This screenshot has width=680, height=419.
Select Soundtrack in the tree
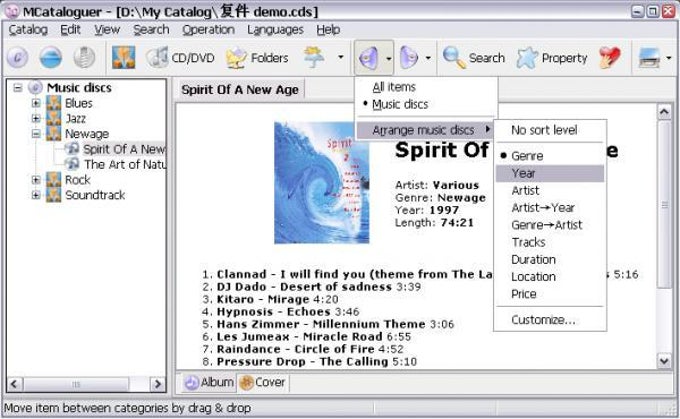pyautogui.click(x=95, y=195)
